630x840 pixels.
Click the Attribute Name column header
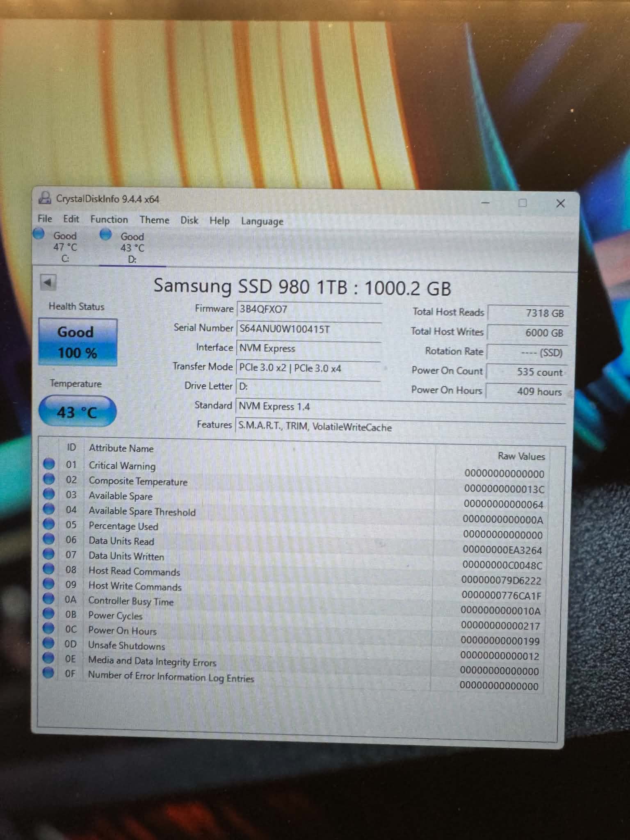pyautogui.click(x=121, y=448)
